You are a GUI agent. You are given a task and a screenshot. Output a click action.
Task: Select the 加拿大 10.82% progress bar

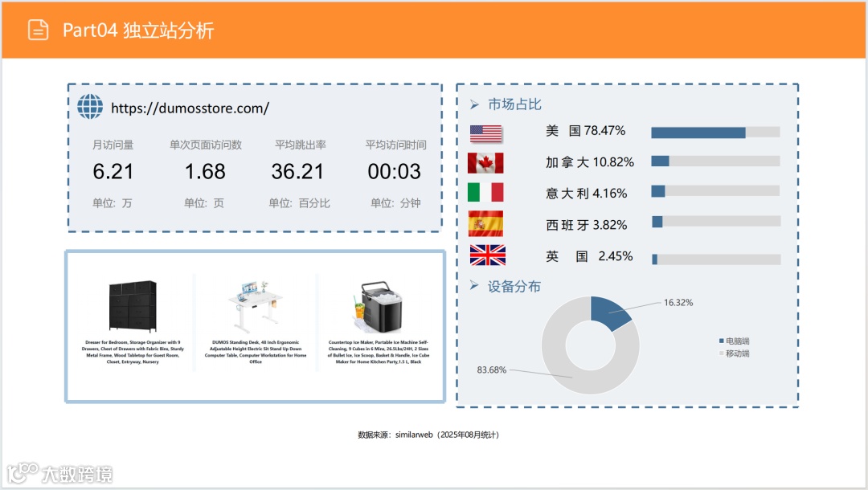coord(715,161)
